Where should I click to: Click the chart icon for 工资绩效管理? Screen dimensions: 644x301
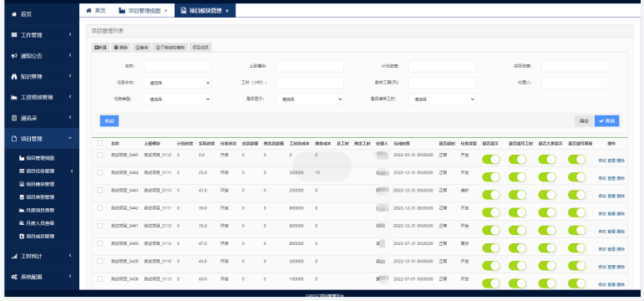point(14,98)
